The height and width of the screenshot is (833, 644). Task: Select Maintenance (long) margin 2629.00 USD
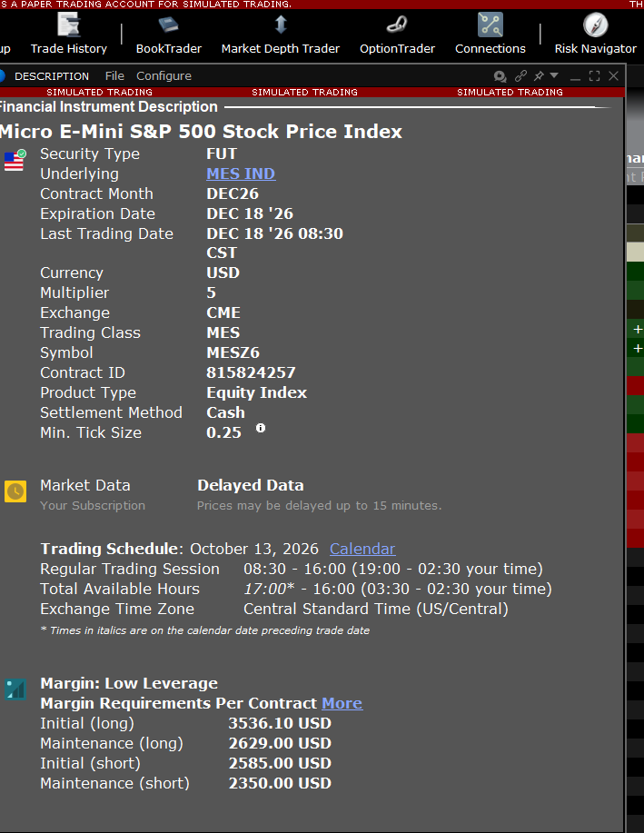point(280,743)
